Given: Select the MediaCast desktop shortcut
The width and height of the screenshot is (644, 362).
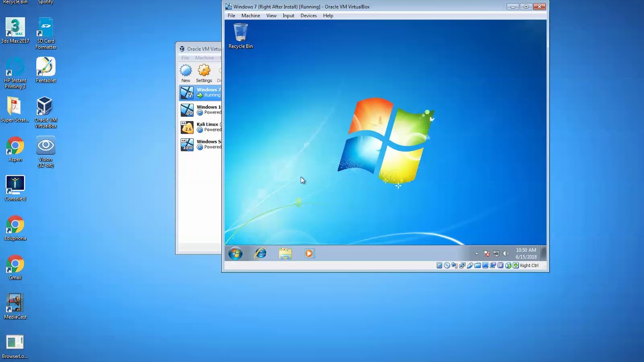Looking at the screenshot, I should [15, 307].
